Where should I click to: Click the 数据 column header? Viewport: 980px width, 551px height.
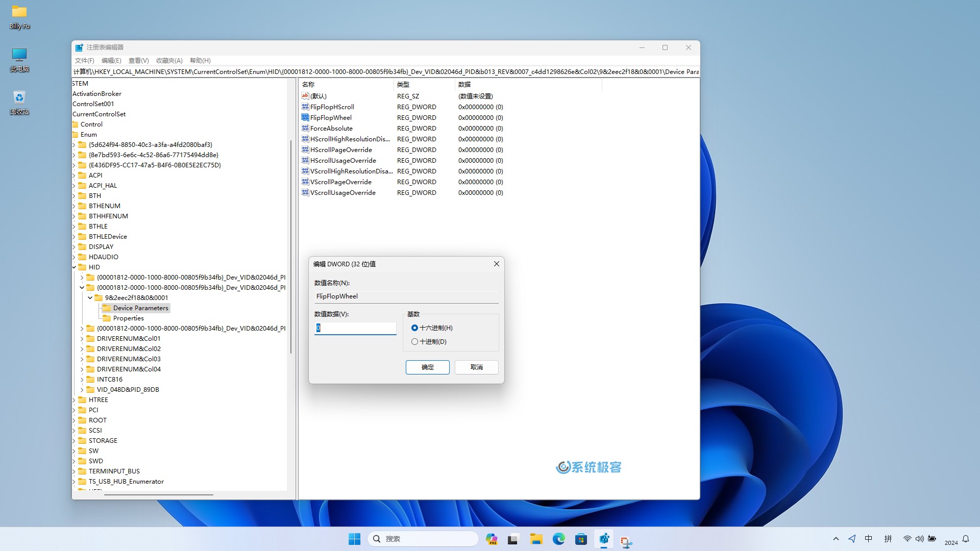pyautogui.click(x=528, y=85)
